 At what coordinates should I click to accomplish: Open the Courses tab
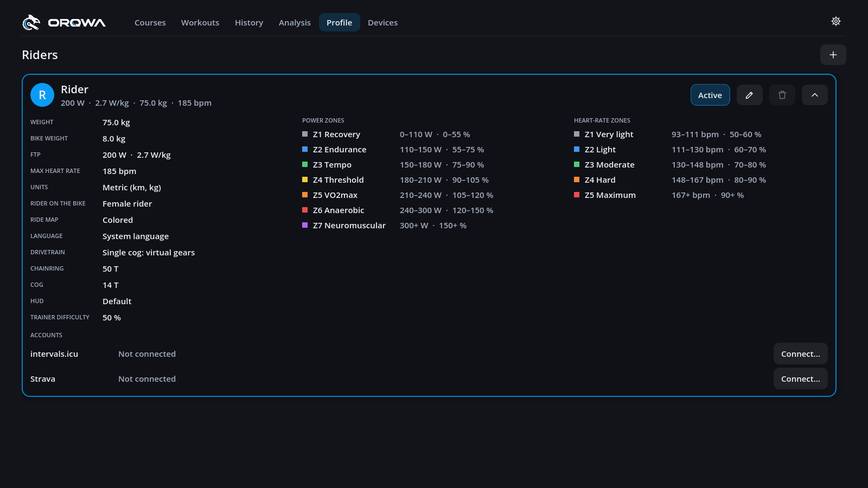tap(150, 22)
